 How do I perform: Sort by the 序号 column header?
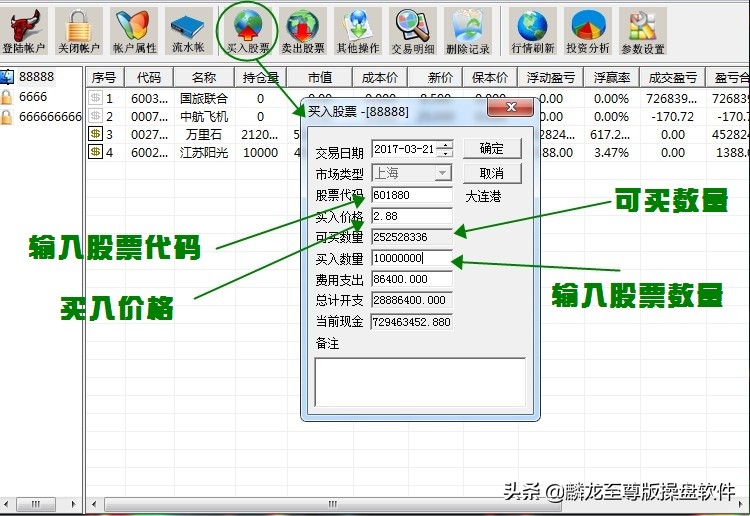click(x=105, y=77)
